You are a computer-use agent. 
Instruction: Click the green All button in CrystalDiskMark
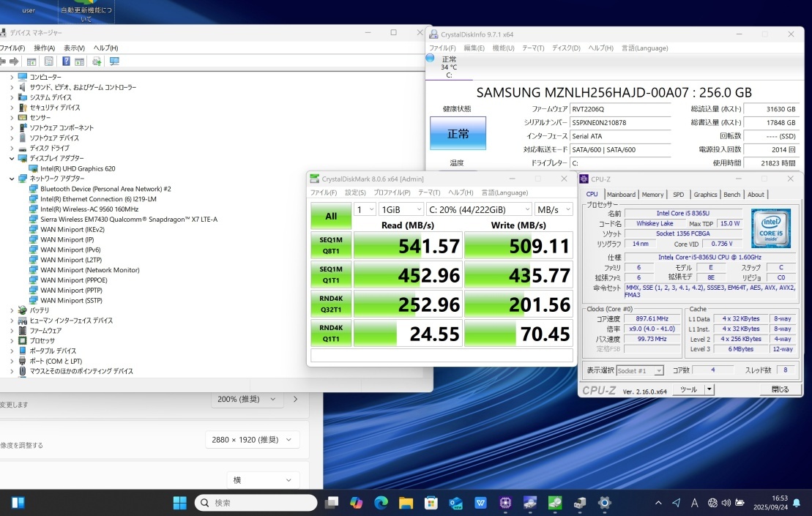point(331,216)
